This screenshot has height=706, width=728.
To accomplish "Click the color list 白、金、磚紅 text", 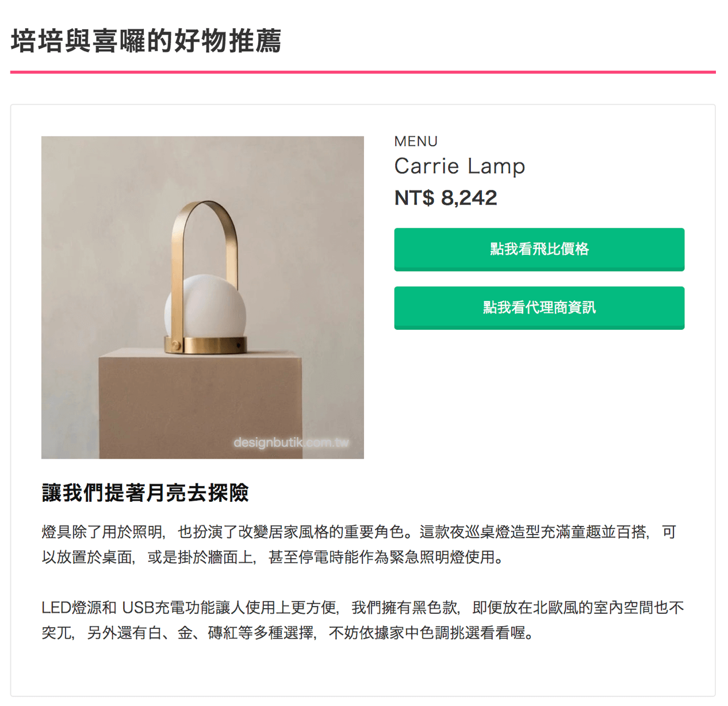I will pos(193,634).
